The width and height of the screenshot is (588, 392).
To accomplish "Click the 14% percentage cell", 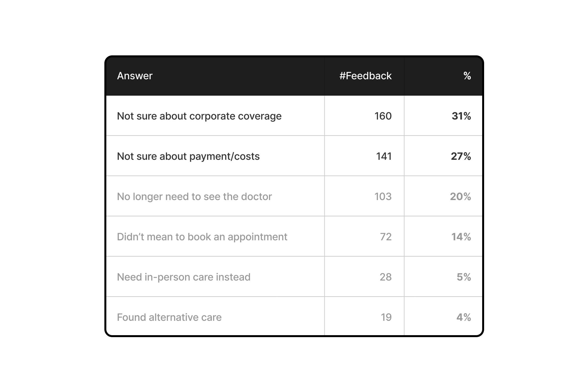I will point(461,237).
